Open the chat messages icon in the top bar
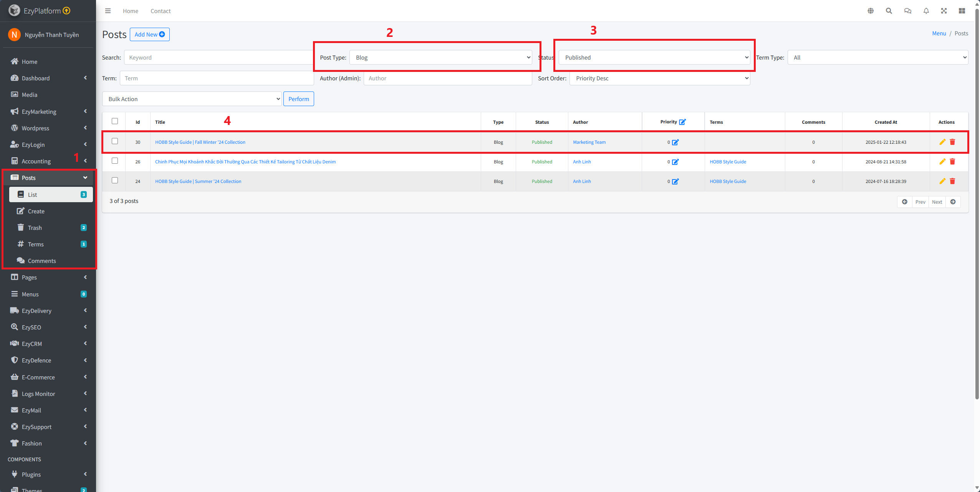This screenshot has height=492, width=980. pyautogui.click(x=907, y=11)
